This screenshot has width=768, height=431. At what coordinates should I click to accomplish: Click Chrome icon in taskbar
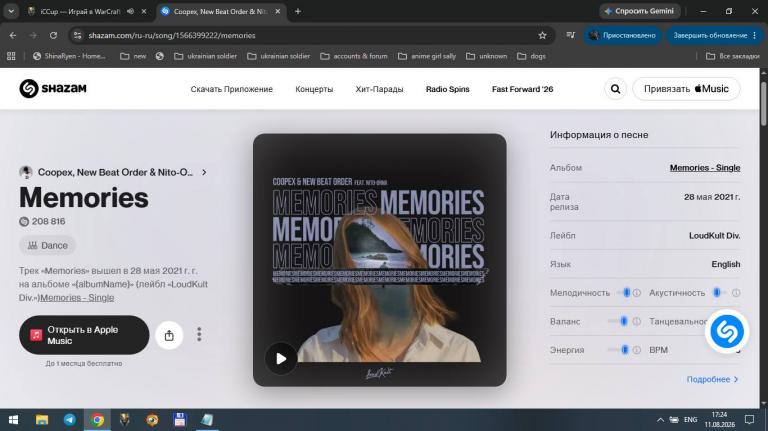(97, 420)
